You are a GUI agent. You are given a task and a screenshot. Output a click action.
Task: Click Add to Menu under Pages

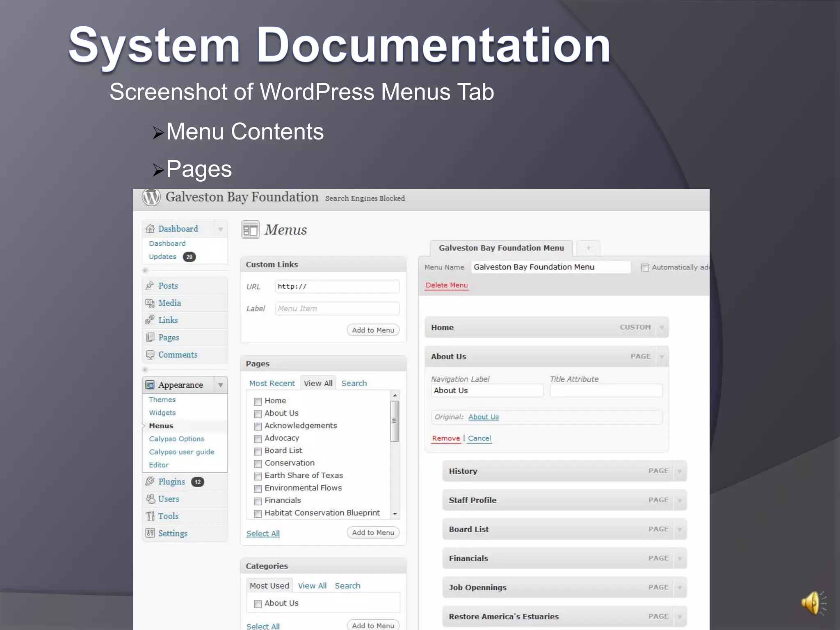[373, 532]
